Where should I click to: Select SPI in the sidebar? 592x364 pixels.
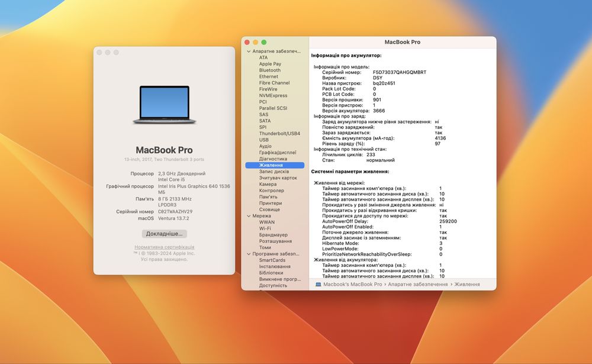(263, 127)
